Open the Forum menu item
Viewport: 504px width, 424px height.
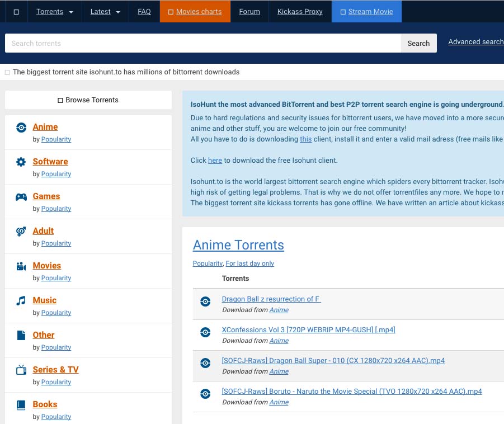(249, 11)
